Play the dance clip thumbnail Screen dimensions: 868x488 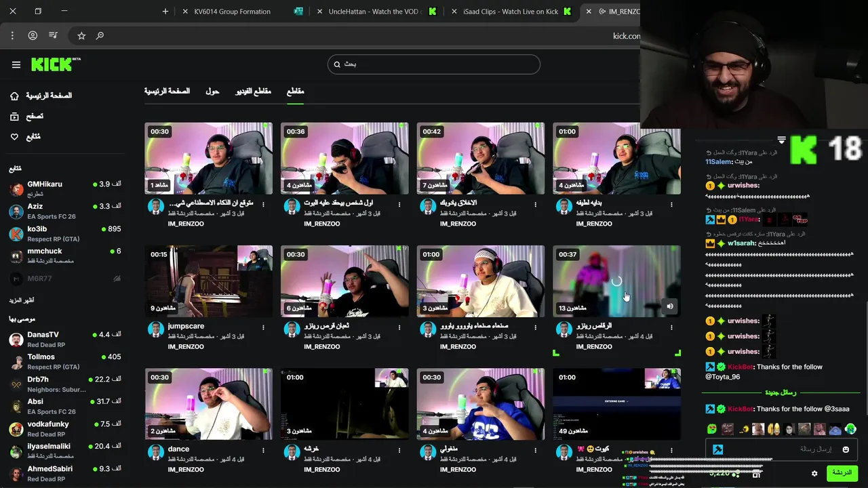click(x=209, y=404)
